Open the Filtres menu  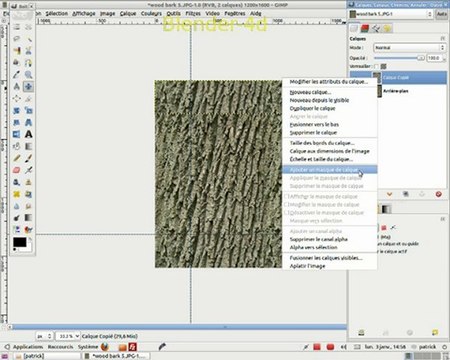[193, 13]
